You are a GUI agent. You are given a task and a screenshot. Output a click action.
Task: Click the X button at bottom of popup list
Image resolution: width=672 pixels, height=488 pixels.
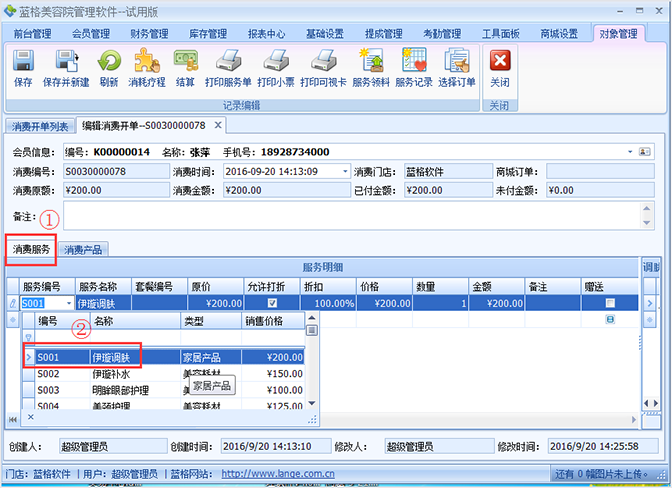[30, 416]
